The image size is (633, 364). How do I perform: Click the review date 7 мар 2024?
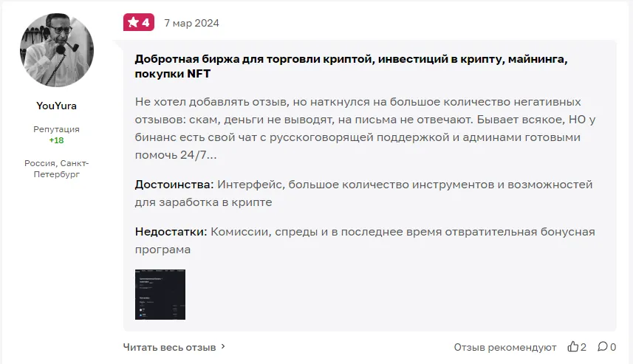[191, 23]
